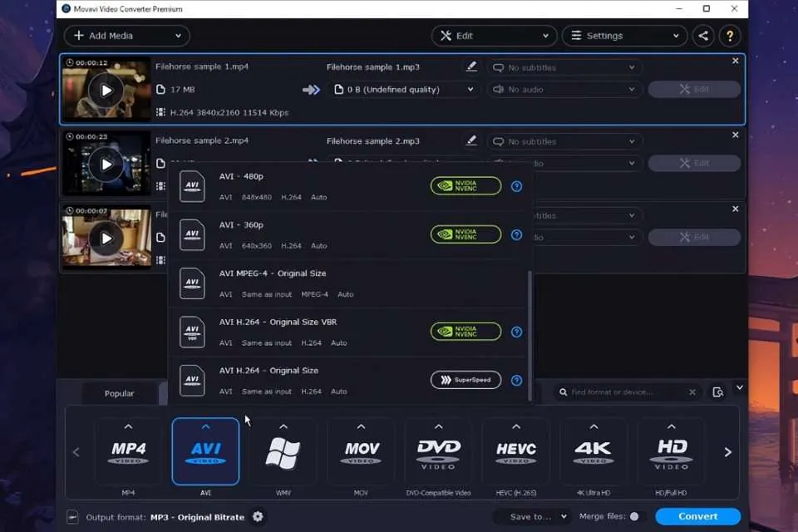The image size is (798, 532).
Task: Show info for AVI H.264 Original Size VBR
Action: click(x=516, y=332)
